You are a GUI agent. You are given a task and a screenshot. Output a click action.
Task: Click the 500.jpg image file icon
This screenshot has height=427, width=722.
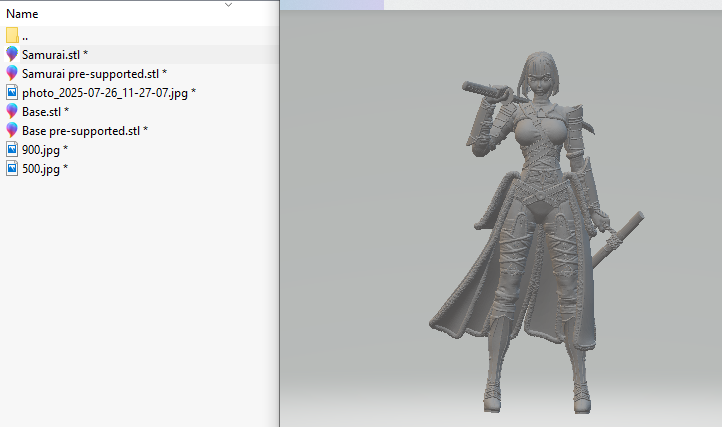pos(12,169)
